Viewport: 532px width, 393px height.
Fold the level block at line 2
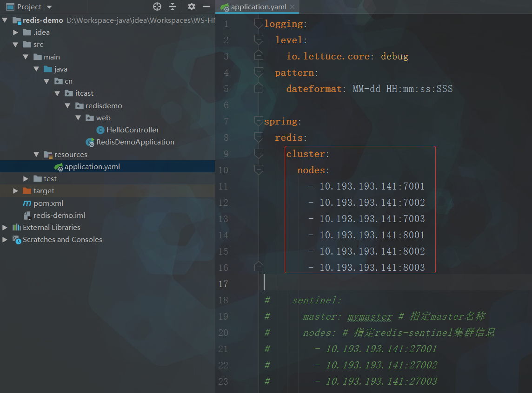pos(259,39)
